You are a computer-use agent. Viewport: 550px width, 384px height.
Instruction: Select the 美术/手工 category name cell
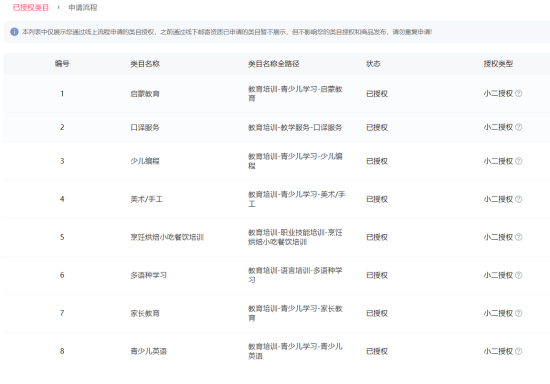pyautogui.click(x=147, y=199)
